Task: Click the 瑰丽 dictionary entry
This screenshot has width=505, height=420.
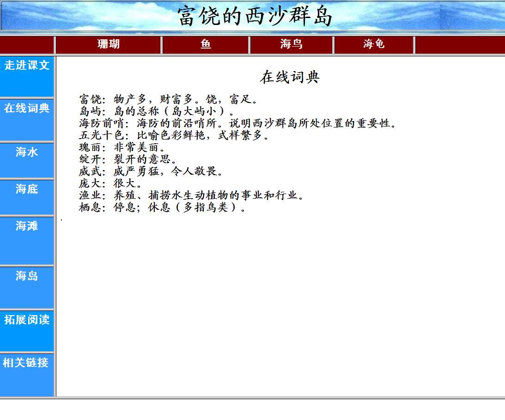Action: click(x=122, y=147)
